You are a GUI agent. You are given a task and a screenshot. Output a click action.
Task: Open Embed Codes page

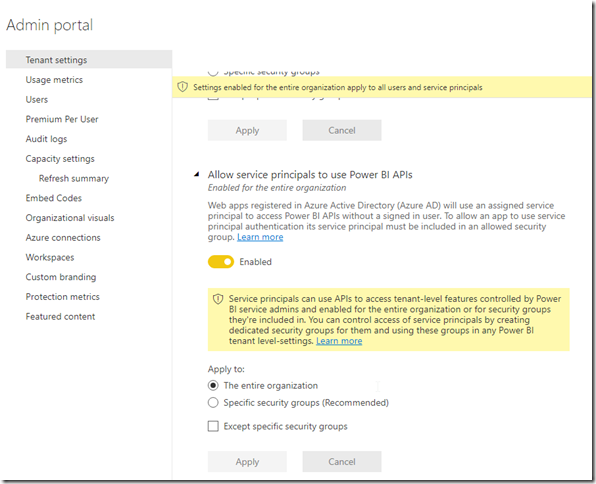coord(54,198)
